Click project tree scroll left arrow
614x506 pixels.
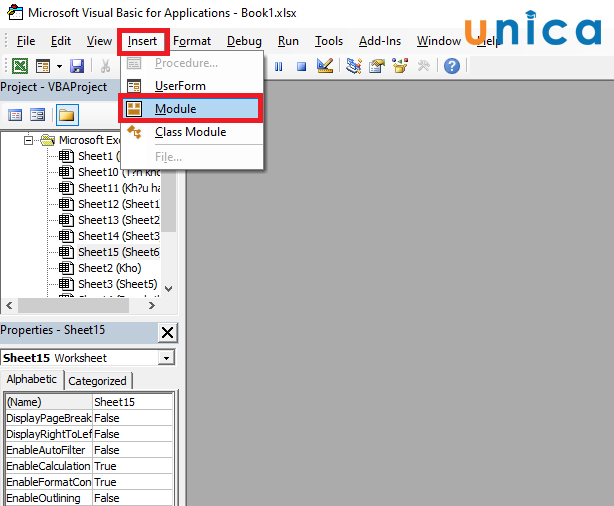click(9, 305)
